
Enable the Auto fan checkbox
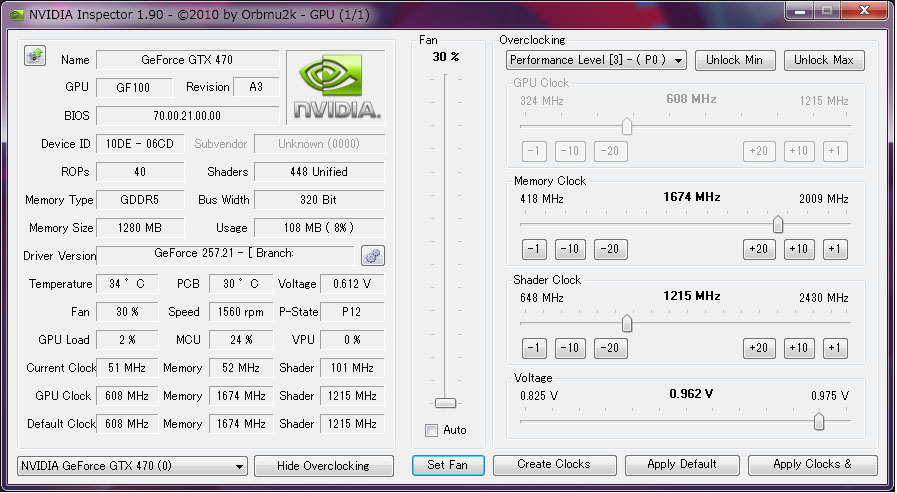point(431,431)
